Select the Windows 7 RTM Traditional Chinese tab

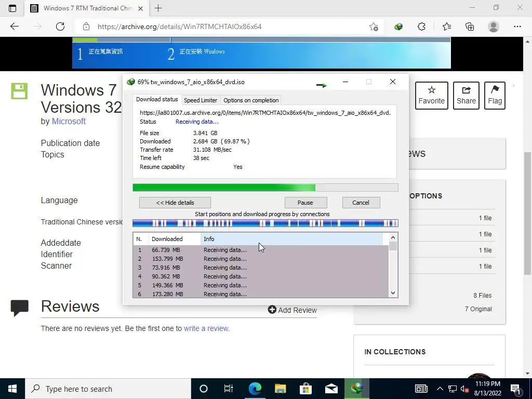pyautogui.click(x=87, y=8)
